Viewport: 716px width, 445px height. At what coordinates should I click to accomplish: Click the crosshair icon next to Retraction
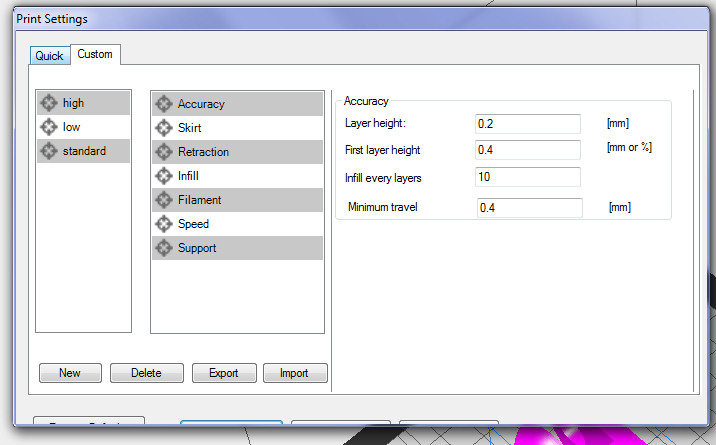(163, 152)
